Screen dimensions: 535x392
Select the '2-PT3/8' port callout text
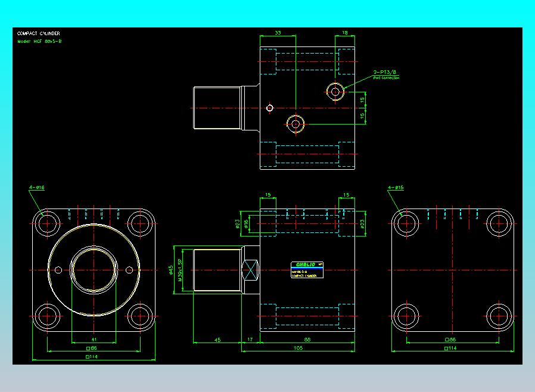pos(385,72)
